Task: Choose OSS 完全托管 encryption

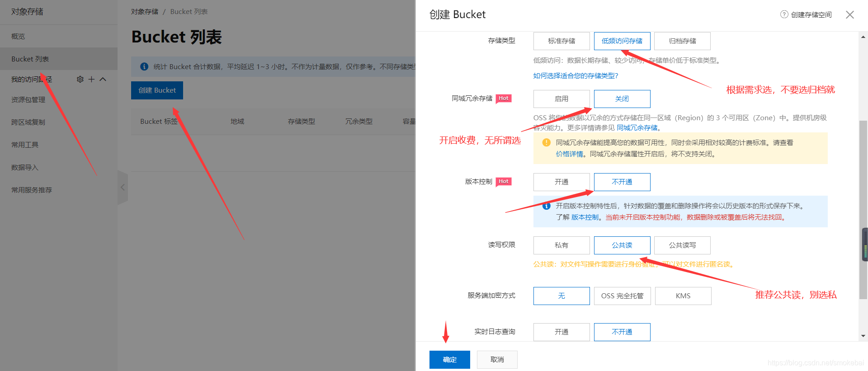Action: tap(622, 296)
